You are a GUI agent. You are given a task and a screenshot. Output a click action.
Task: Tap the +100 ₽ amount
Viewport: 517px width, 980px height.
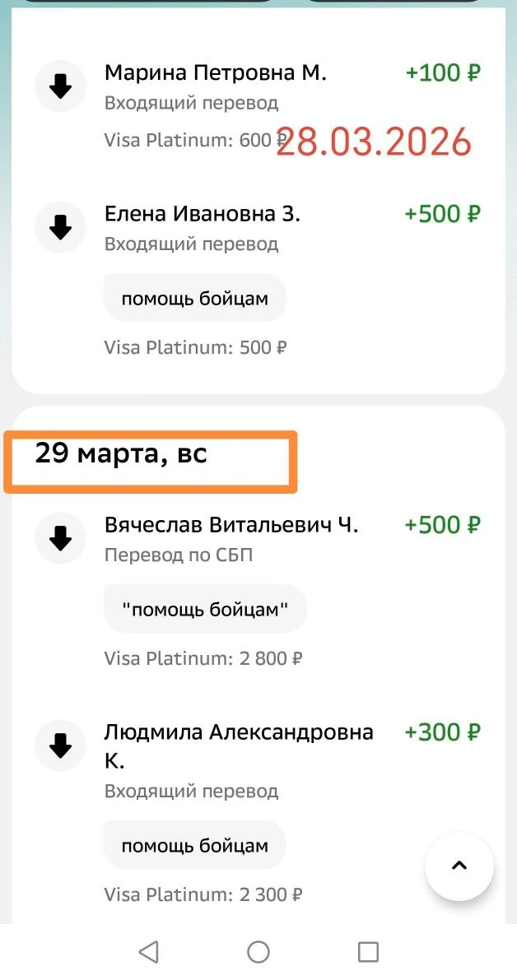coord(443,73)
